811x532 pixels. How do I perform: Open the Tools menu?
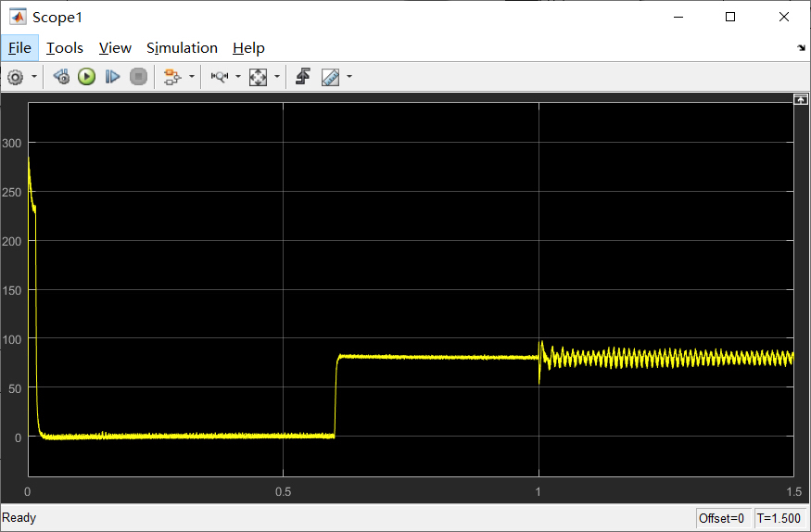coord(65,48)
